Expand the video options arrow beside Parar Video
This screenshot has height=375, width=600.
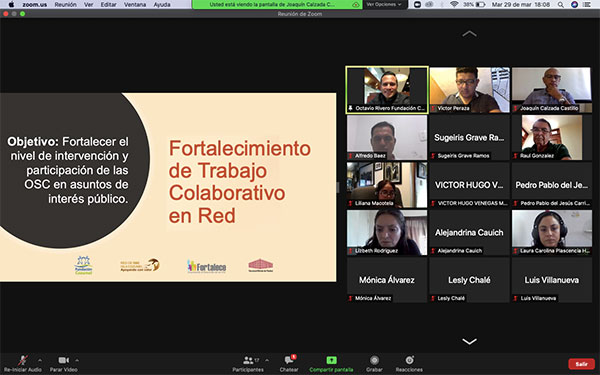click(77, 360)
